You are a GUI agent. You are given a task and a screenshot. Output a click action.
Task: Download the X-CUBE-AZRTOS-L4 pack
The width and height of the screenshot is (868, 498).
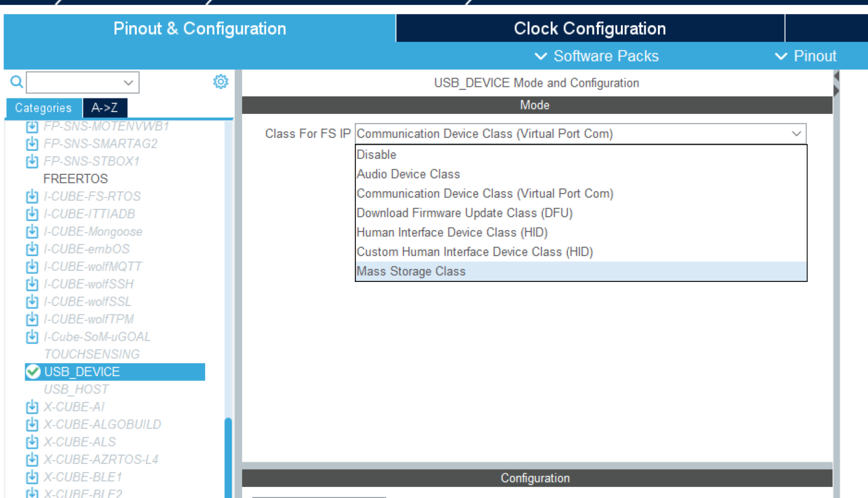point(31,459)
